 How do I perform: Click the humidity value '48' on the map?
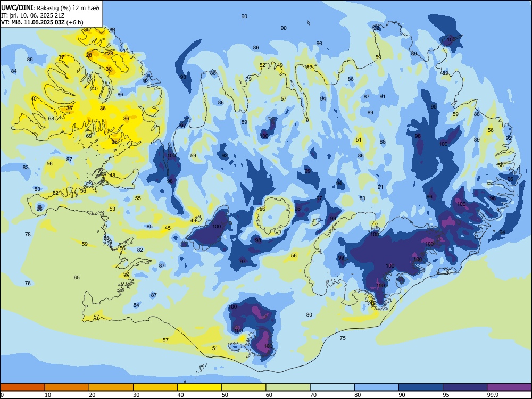point(112,176)
